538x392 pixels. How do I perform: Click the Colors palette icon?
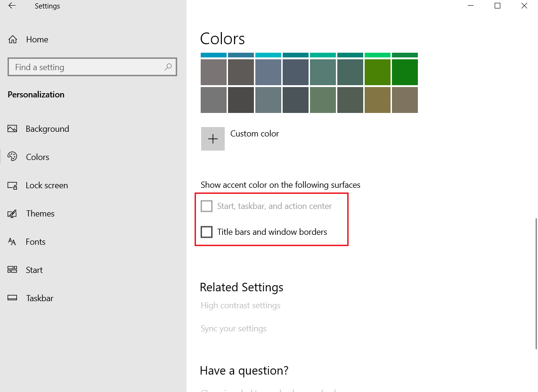coord(12,157)
